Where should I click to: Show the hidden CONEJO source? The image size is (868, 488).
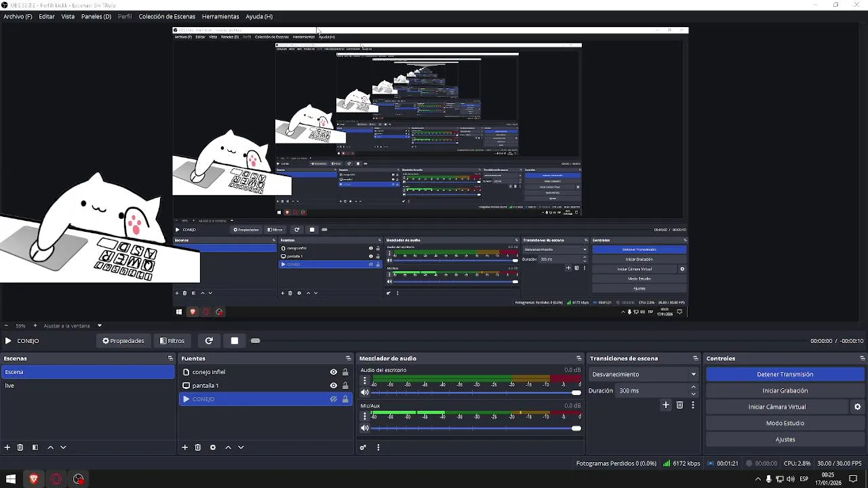334,399
